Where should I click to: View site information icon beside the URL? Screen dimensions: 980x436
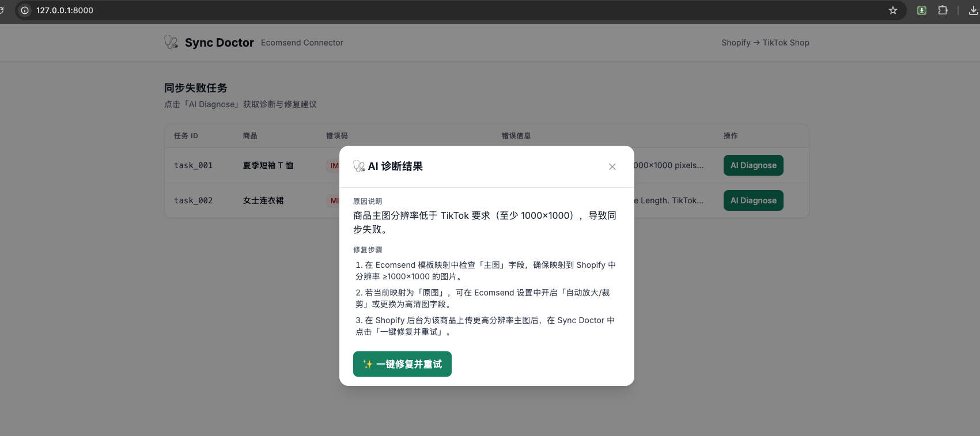pyautogui.click(x=25, y=10)
